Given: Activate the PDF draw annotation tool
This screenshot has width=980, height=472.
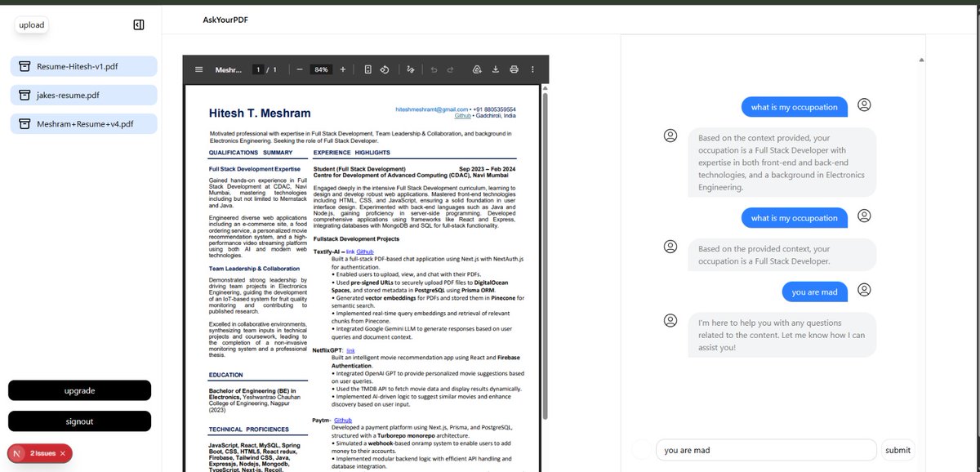Looking at the screenshot, I should [410, 69].
